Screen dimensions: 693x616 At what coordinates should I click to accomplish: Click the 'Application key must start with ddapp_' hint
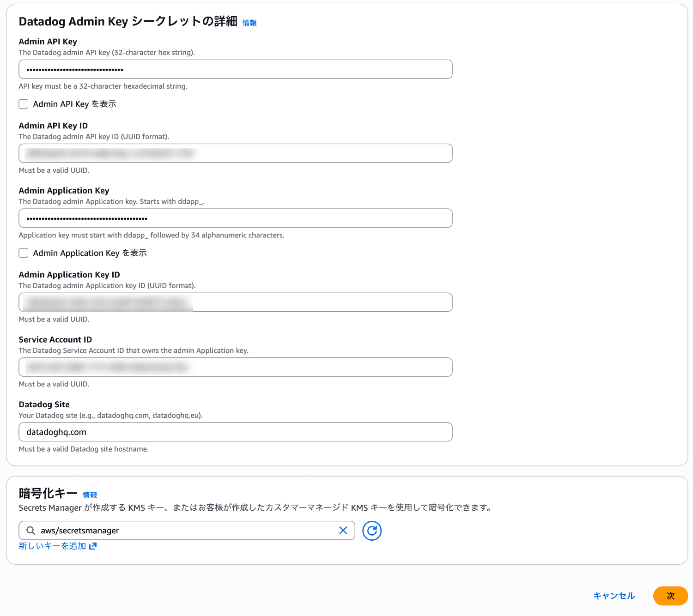151,235
